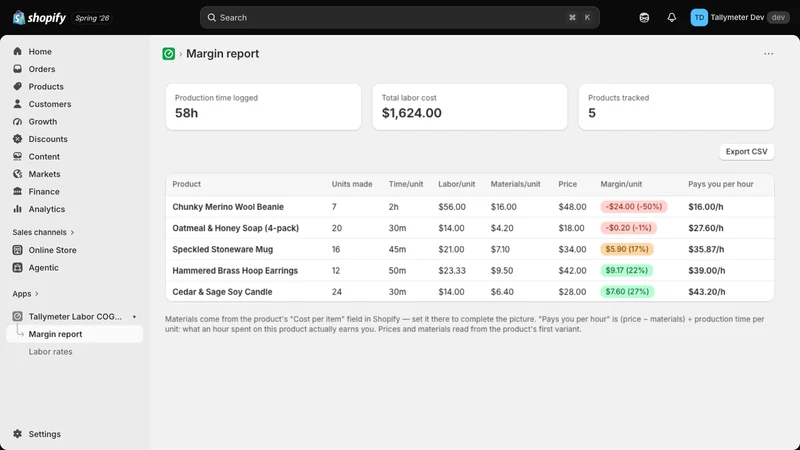Screen dimensions: 800x450
Task: Expand the Apps section
Action: pos(26,294)
